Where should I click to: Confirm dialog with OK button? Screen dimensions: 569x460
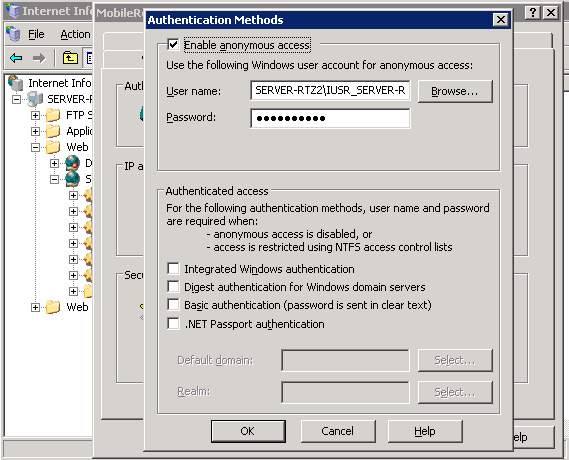coord(248,431)
